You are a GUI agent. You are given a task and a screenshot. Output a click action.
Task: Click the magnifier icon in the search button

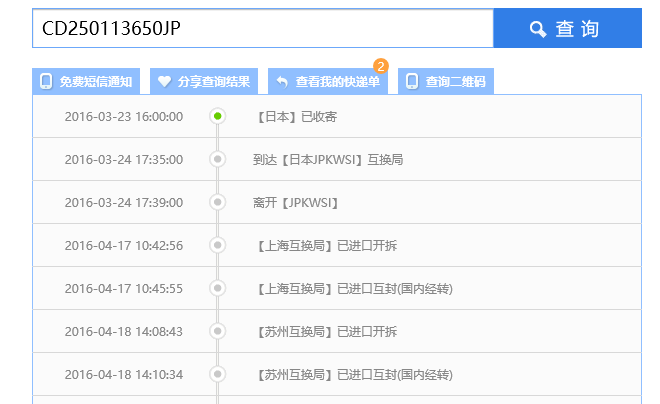pos(538,29)
